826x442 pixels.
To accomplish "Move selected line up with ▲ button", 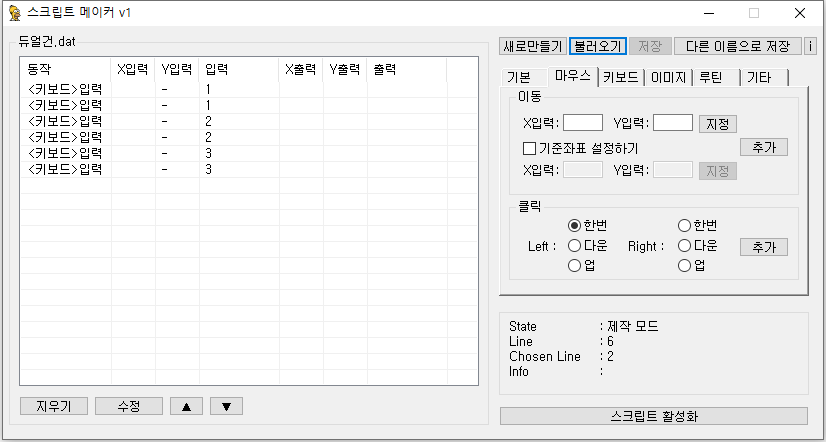I will point(186,406).
